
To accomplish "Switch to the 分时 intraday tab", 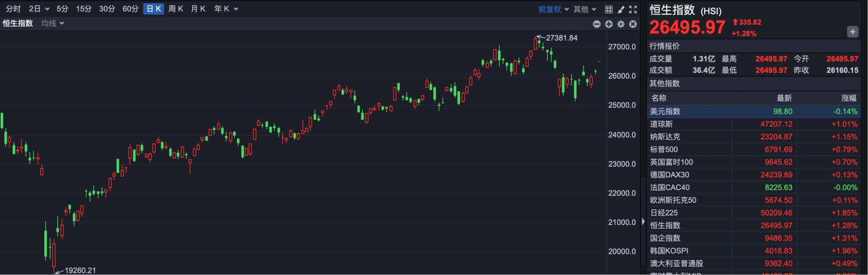I will pos(13,9).
